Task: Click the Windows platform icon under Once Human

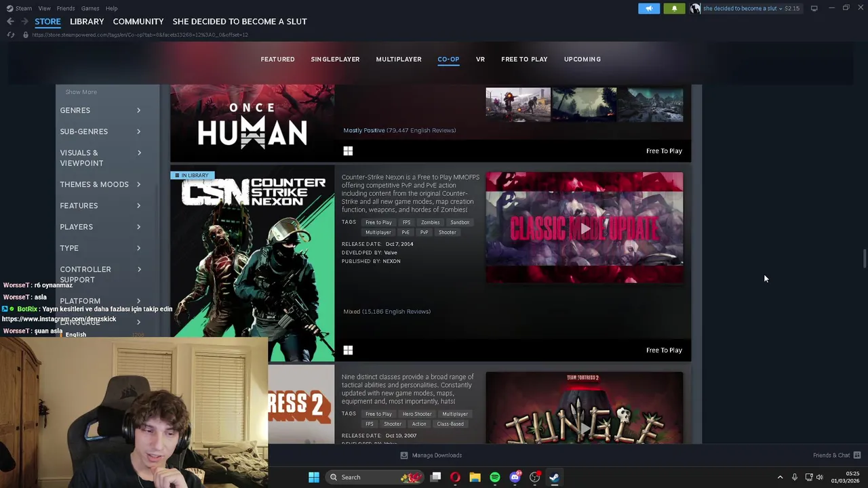Action: click(348, 151)
